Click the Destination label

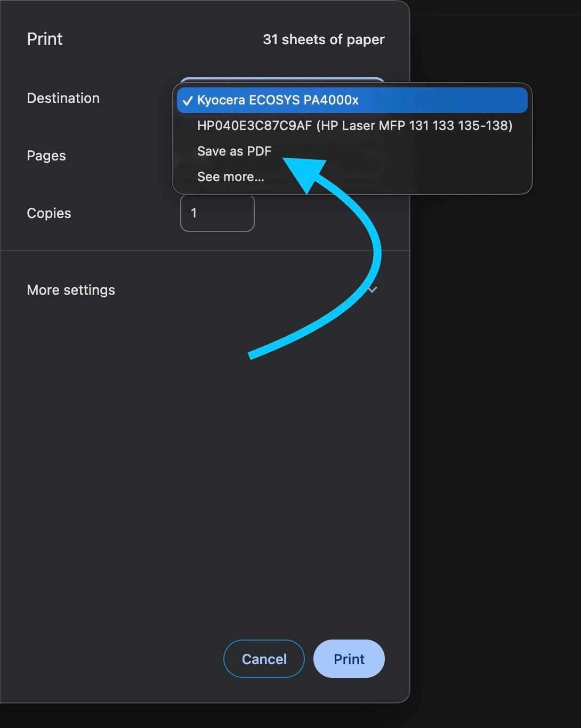pos(63,98)
